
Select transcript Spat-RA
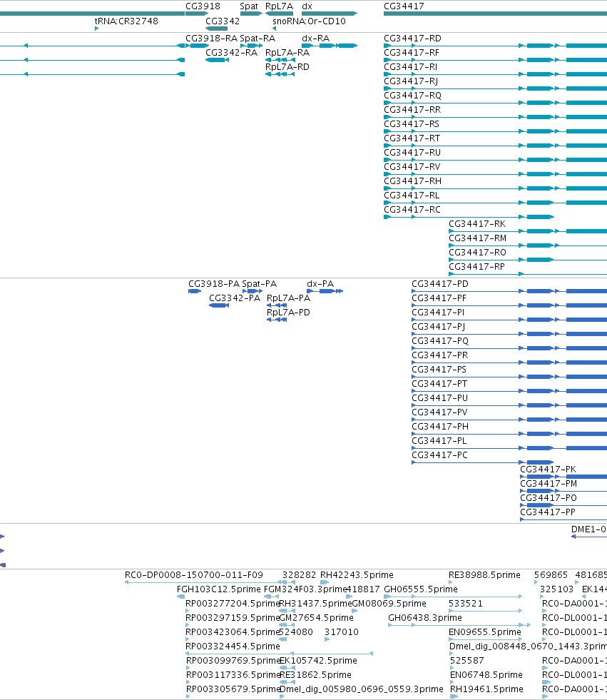[x=257, y=39]
